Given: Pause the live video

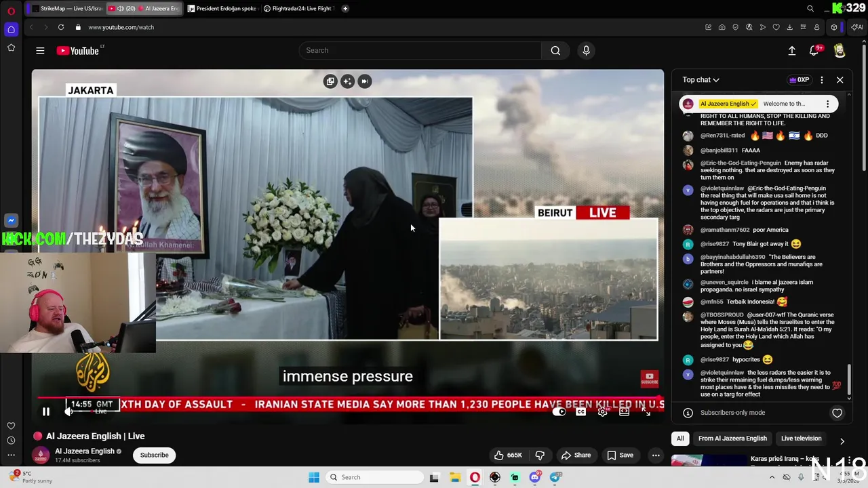Looking at the screenshot, I should (x=46, y=411).
